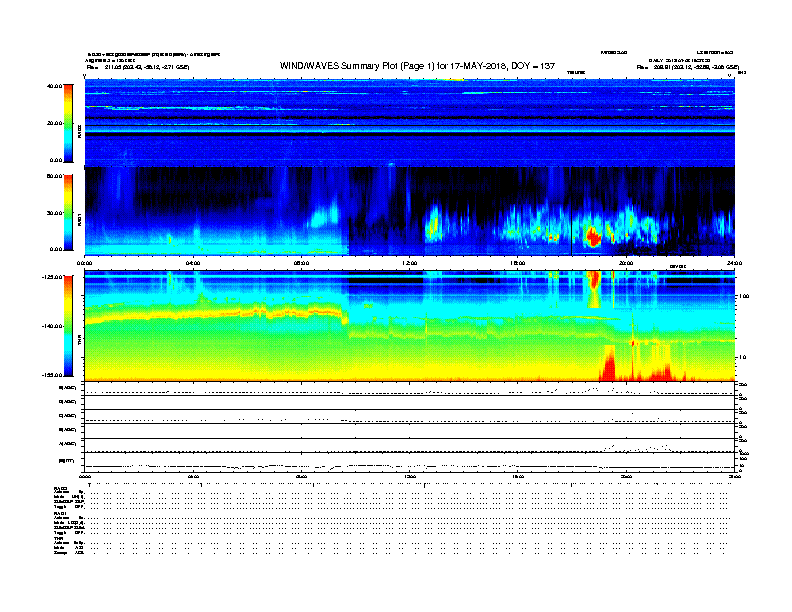Click the TNR status heading under plots

58,538
